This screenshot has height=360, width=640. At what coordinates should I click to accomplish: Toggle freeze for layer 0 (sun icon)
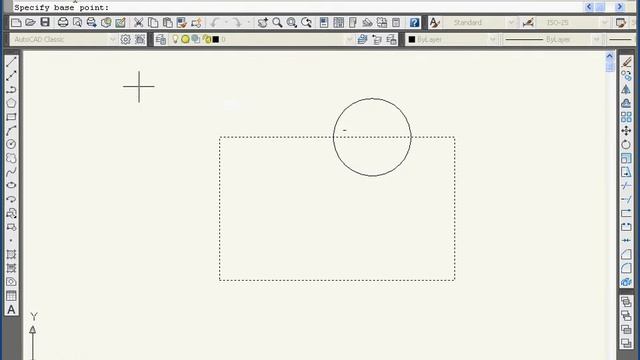185,39
